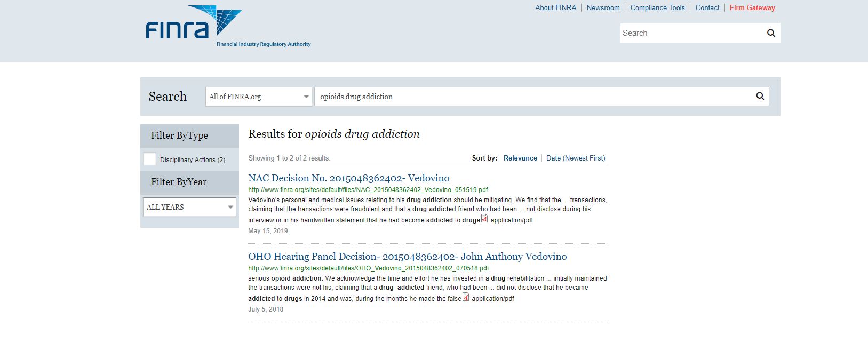This screenshot has height=343, width=868.
Task: Sort results by Date (Newest First)
Action: 576,158
